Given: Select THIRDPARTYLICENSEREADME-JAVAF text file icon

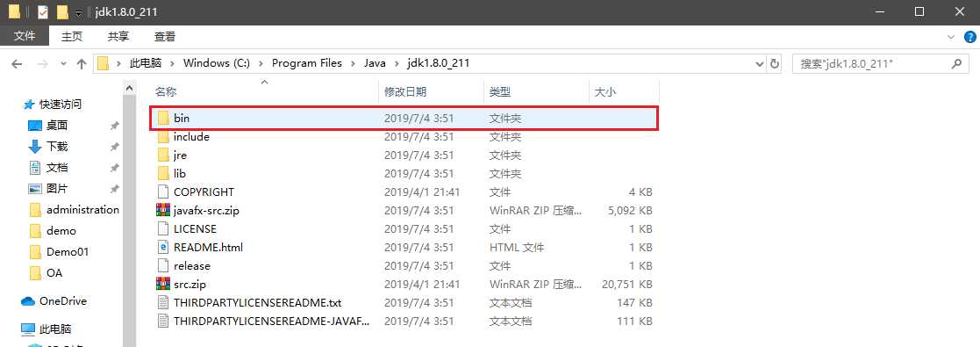Looking at the screenshot, I should pos(163,322).
